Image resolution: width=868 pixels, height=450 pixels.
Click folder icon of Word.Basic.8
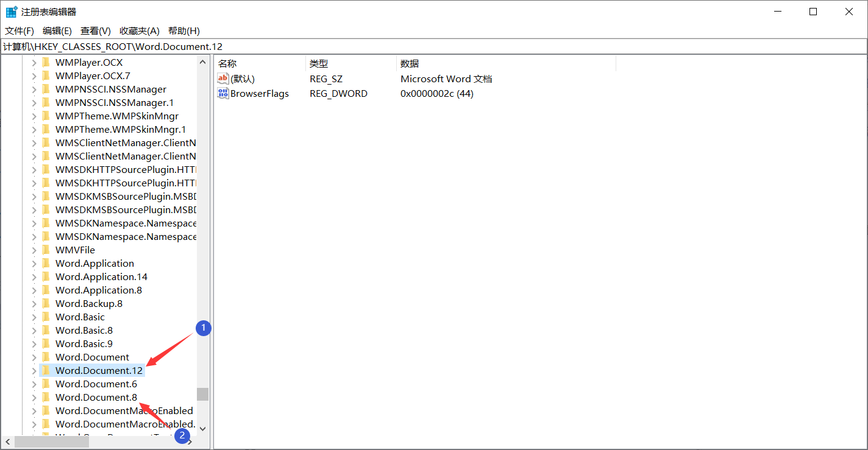pos(46,330)
